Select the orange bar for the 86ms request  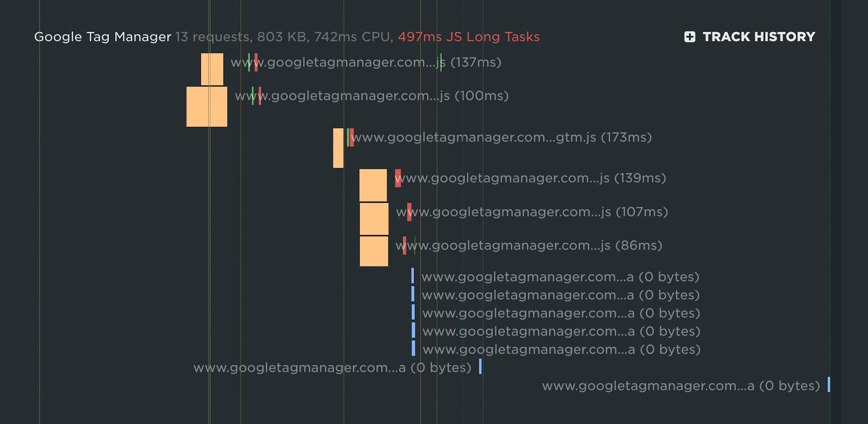click(374, 251)
